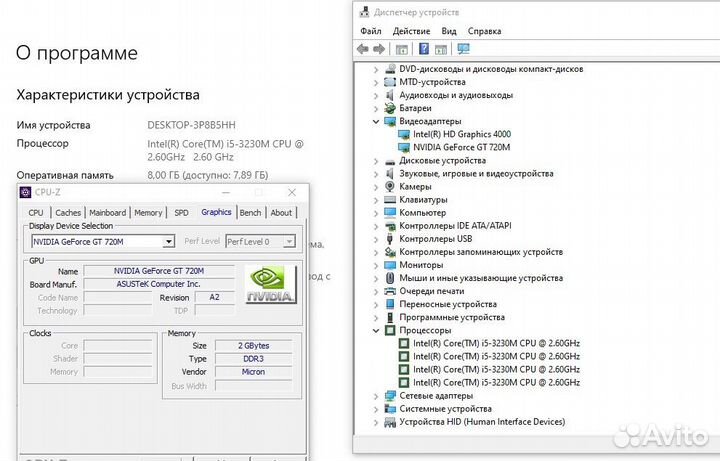Image resolution: width=720 pixels, height=461 pixels.
Task: Switch to the SPD tab
Action: pyautogui.click(x=181, y=213)
